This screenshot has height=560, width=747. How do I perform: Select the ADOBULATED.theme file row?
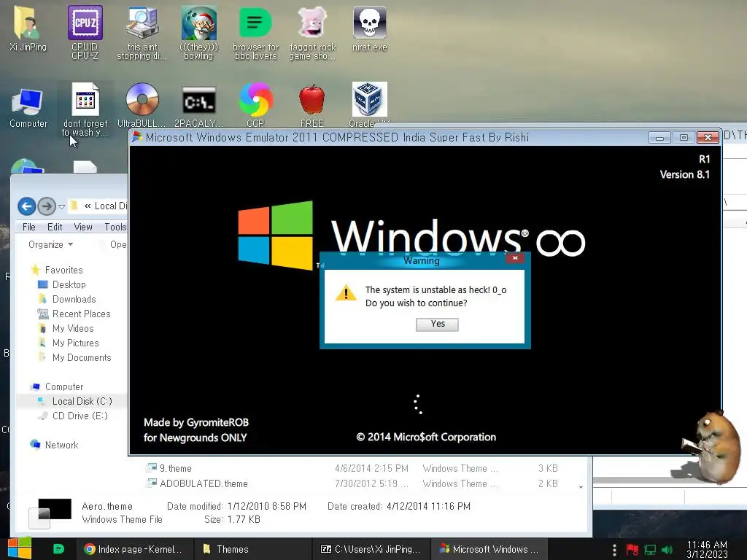[x=352, y=484]
